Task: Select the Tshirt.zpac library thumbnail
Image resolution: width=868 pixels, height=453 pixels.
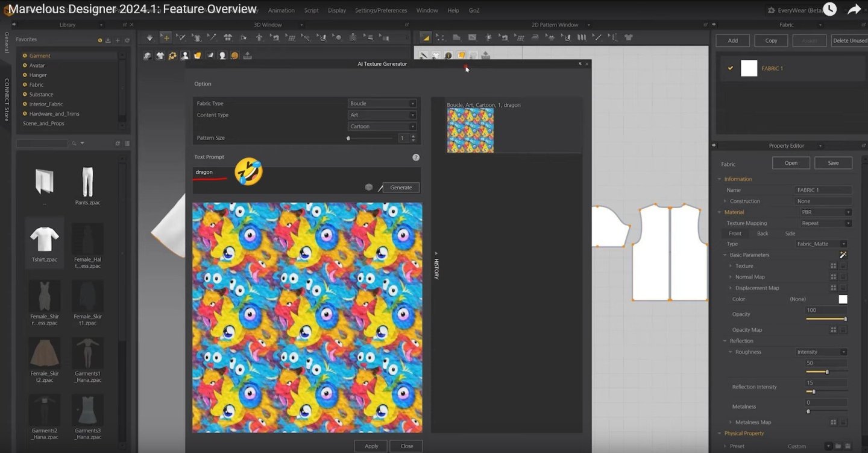Action: [x=45, y=242]
